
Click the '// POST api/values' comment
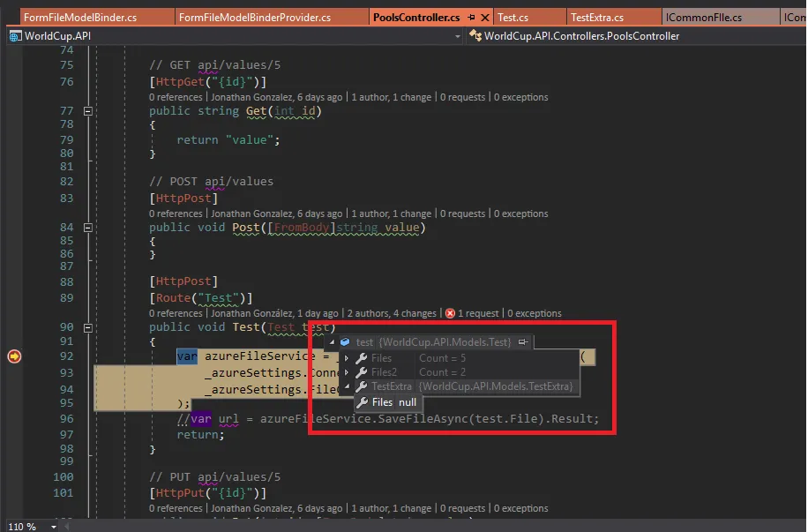[212, 182]
